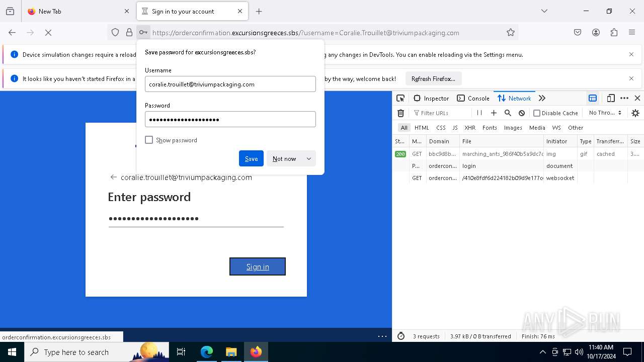Open network search magnifier
Image resolution: width=644 pixels, height=362 pixels.
point(508,113)
